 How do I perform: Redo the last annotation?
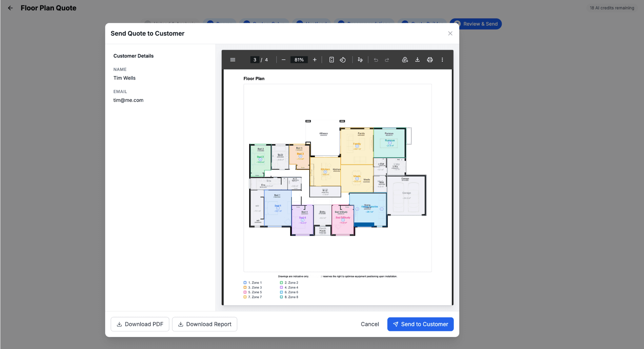[x=387, y=59]
